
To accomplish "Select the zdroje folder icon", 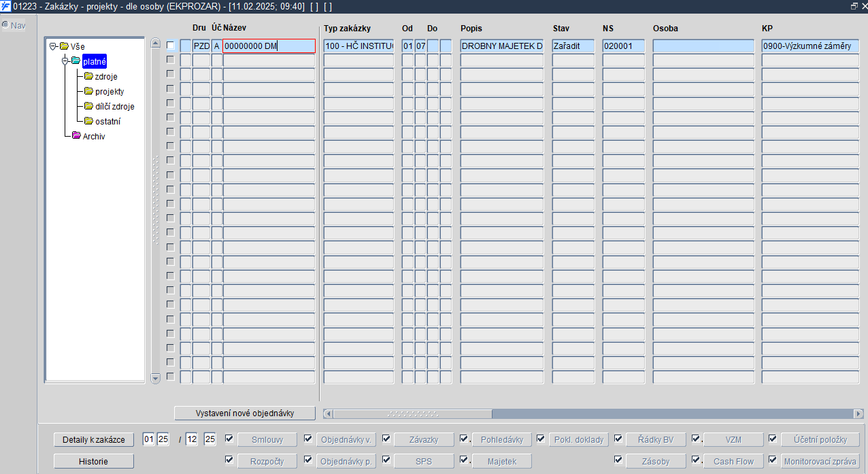I will point(88,76).
